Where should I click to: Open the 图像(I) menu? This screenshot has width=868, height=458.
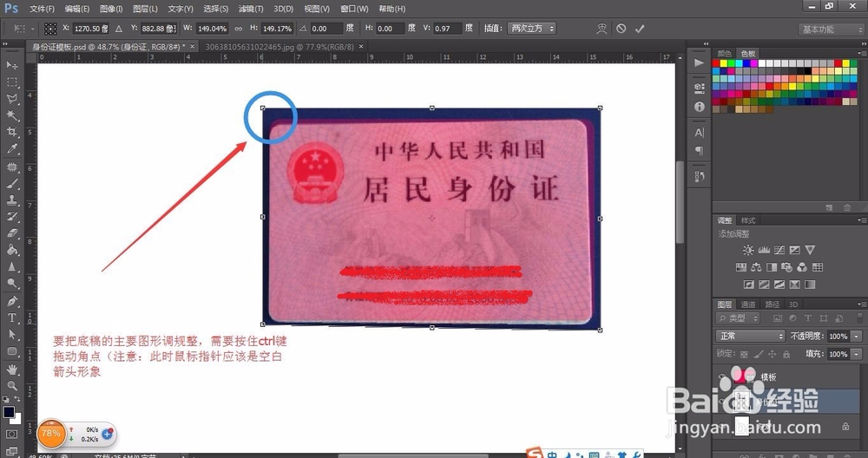(111, 9)
